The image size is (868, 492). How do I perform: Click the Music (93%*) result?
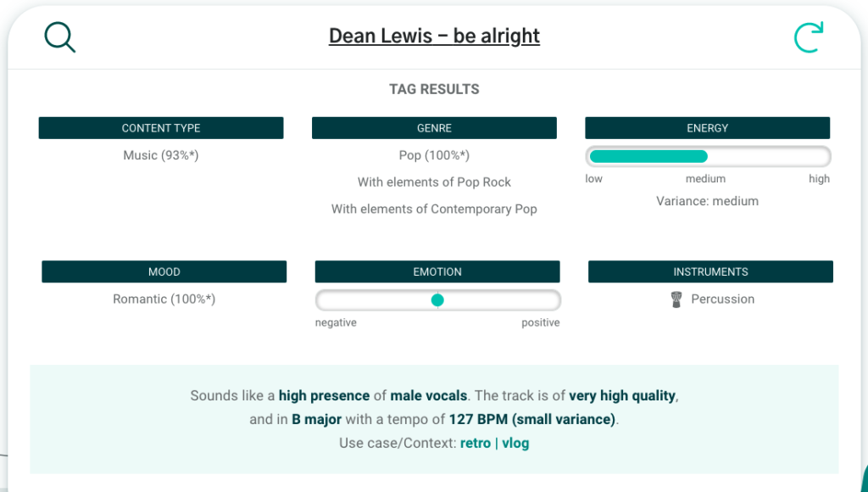(160, 155)
